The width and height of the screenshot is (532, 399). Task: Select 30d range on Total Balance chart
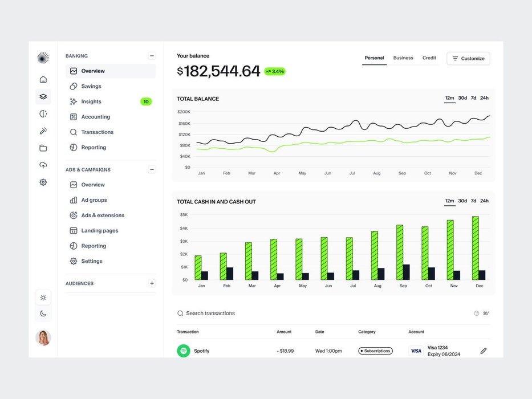[x=462, y=98]
